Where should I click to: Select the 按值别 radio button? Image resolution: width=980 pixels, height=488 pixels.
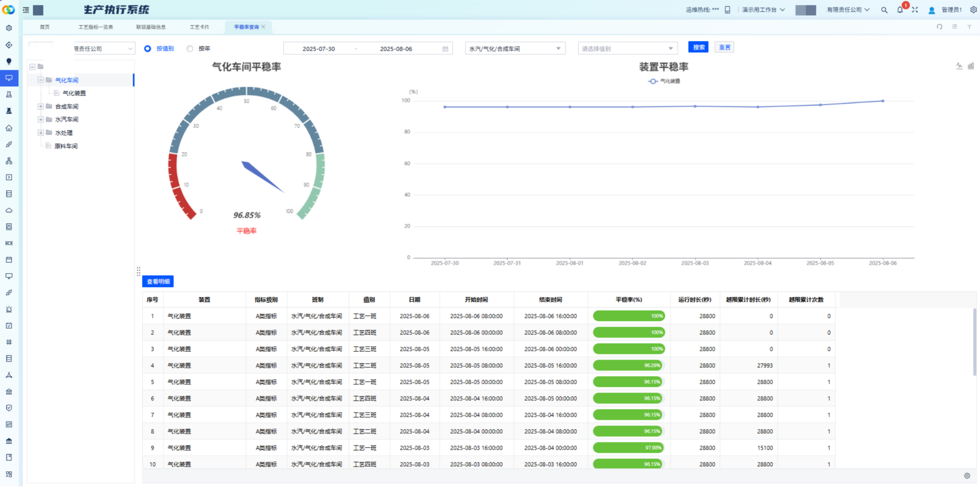pos(148,49)
